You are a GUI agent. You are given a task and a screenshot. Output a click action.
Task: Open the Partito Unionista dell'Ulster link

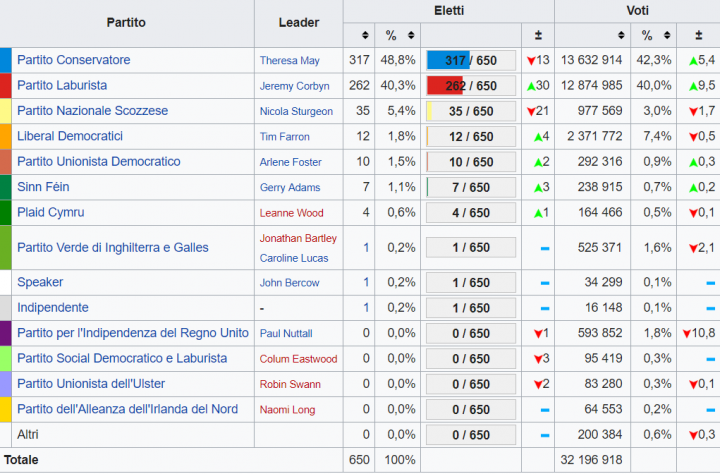pos(91,384)
